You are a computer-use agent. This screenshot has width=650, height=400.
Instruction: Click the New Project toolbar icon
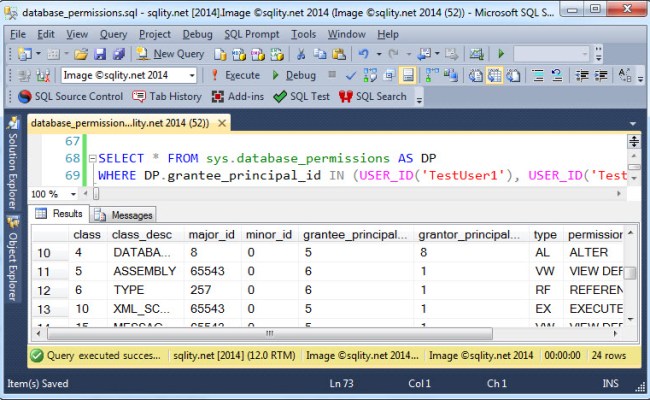pyautogui.click(x=24, y=54)
